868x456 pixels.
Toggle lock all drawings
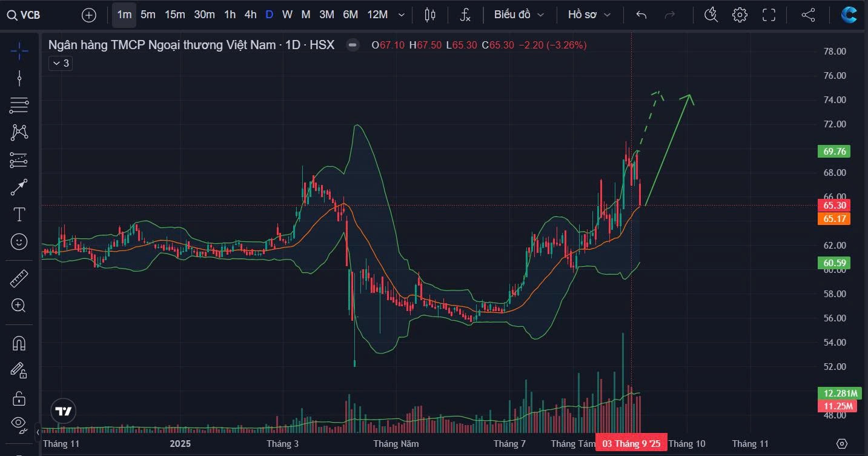(19, 398)
